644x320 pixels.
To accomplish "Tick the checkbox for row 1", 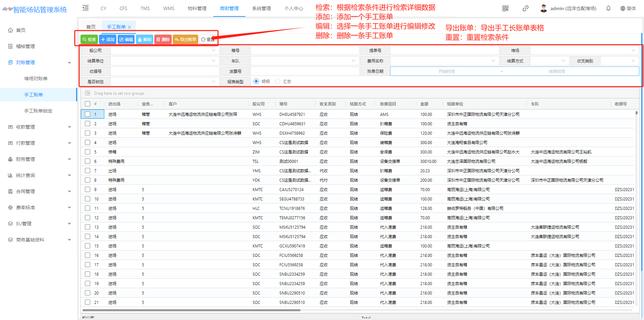I will (x=88, y=115).
